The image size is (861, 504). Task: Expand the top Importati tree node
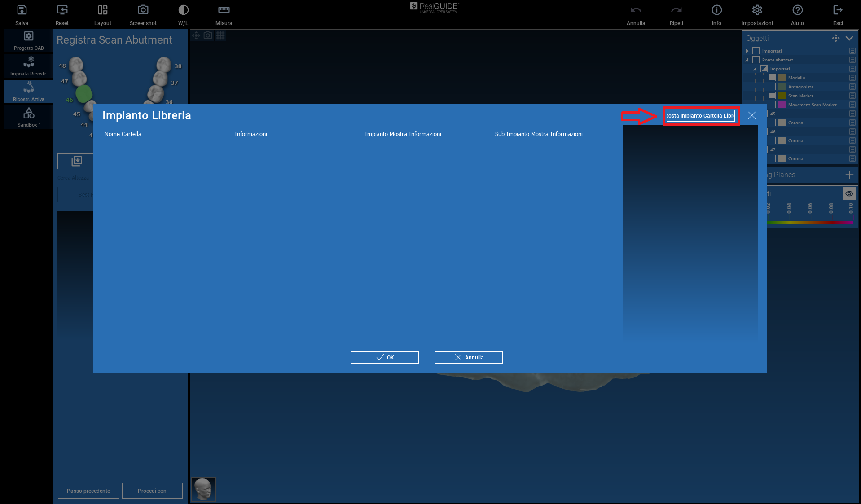point(747,51)
